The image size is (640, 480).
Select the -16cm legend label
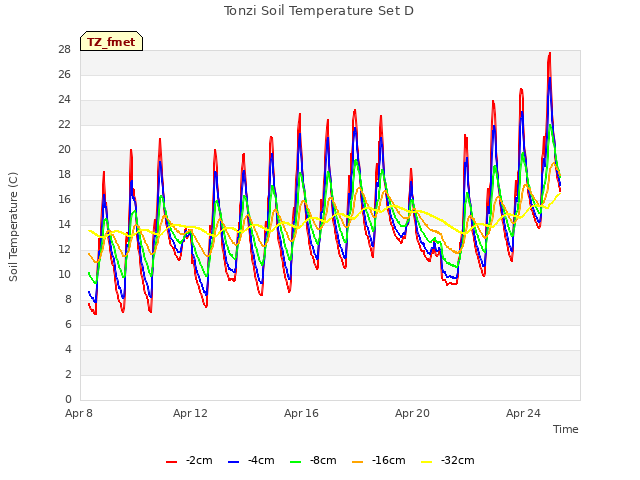tap(389, 460)
